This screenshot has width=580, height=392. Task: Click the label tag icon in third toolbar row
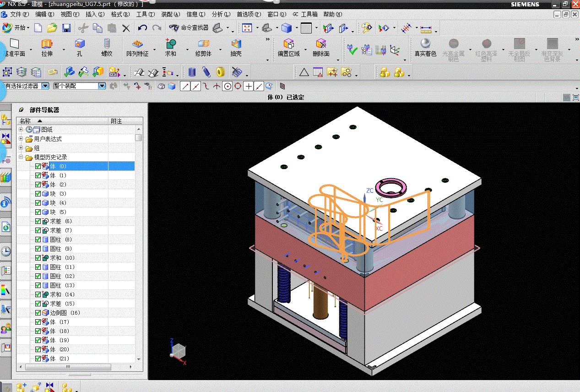pos(52,72)
